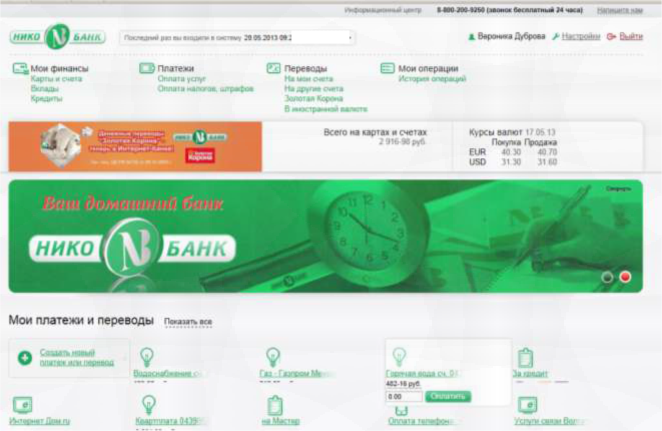Click the Transfers section icon
Viewport: 662px width, 431px height.
[274, 68]
